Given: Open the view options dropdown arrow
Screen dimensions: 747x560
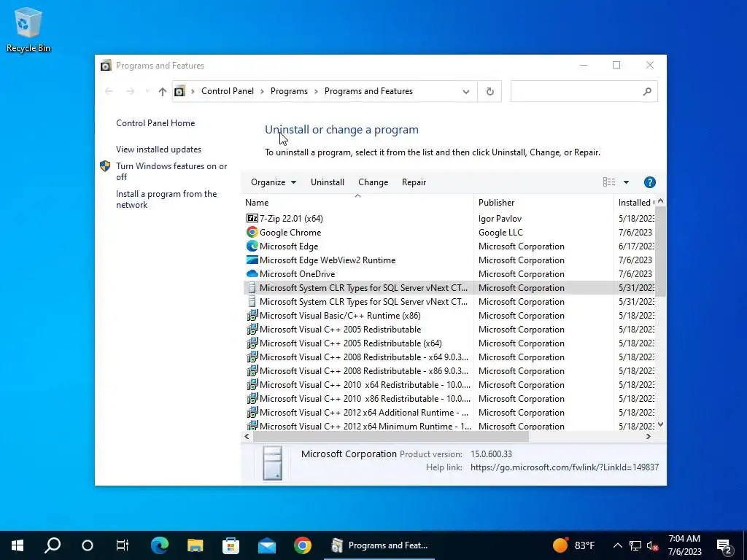Looking at the screenshot, I should [x=626, y=182].
